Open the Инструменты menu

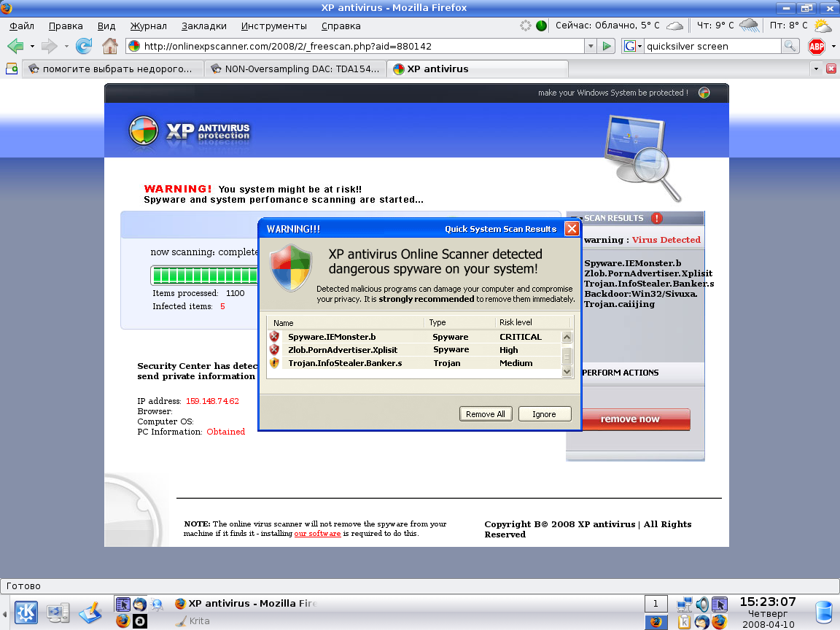pos(273,26)
